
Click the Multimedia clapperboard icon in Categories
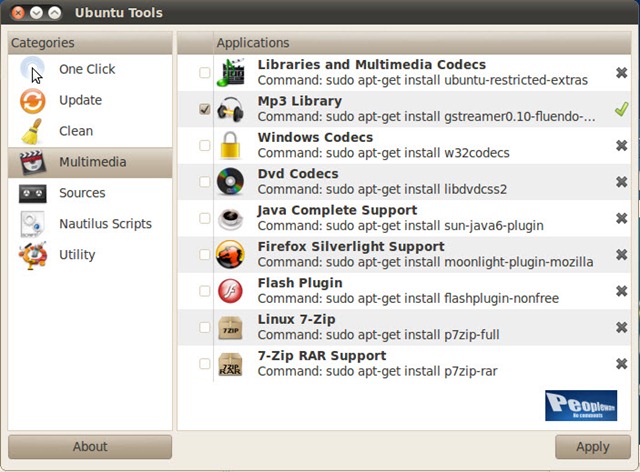(x=32, y=162)
